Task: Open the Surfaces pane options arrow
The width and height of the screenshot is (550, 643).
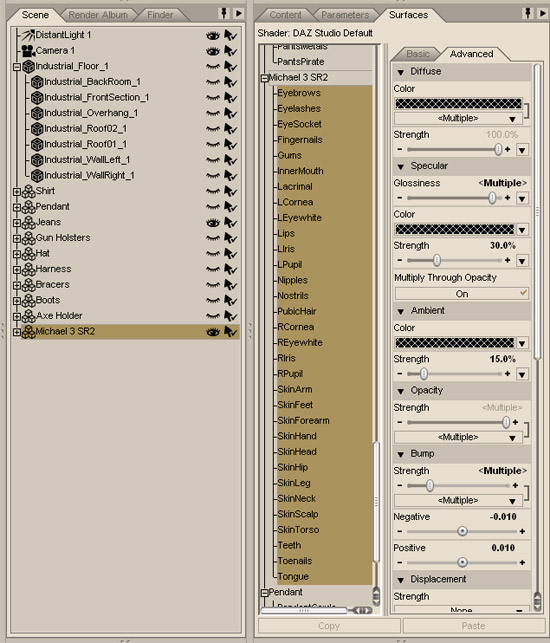Action: click(x=543, y=14)
